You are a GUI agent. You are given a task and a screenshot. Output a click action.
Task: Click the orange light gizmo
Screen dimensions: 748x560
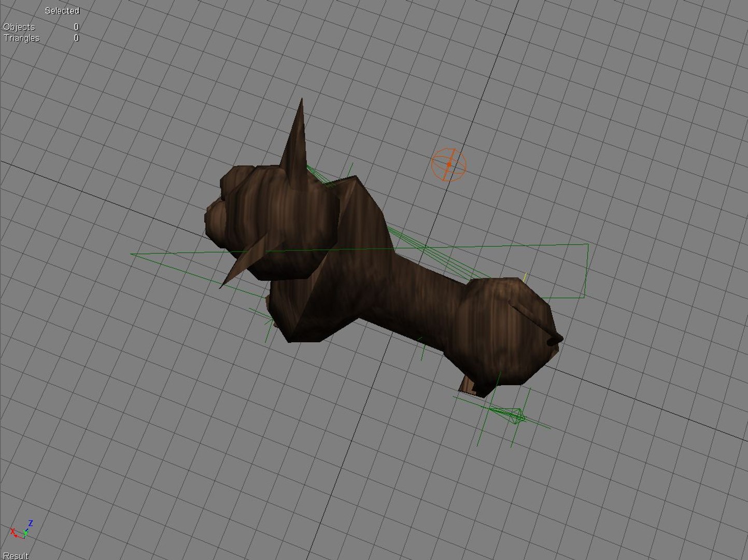(449, 165)
